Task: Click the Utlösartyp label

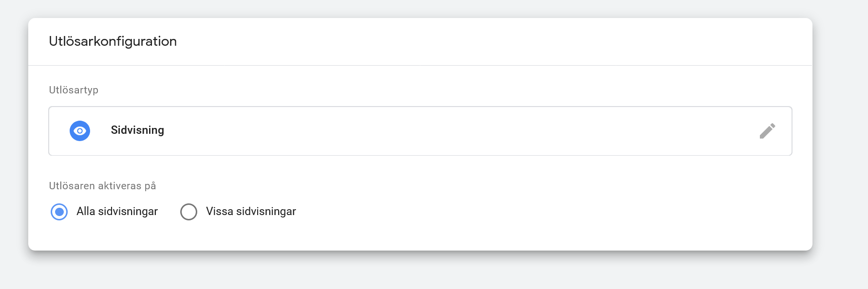Action: tap(74, 90)
